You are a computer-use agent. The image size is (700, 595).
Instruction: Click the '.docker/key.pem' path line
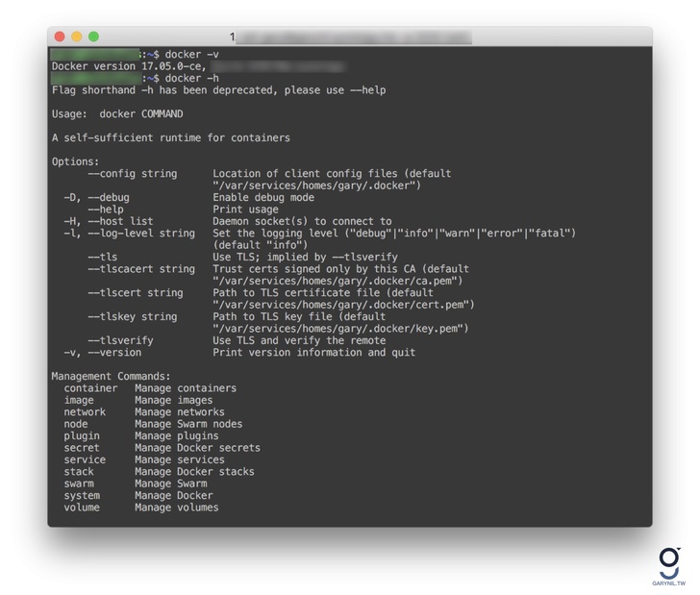coord(340,329)
